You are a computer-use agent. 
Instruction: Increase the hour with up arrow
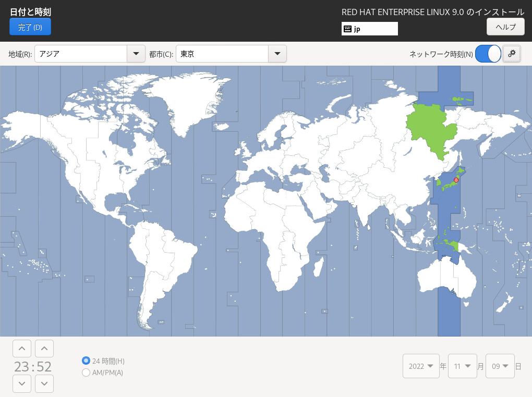pyautogui.click(x=22, y=349)
